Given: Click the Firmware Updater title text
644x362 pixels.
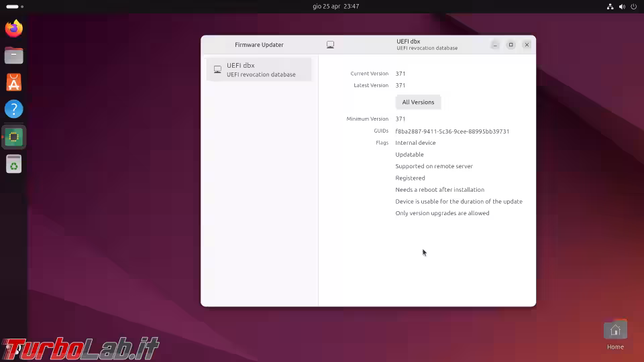Looking at the screenshot, I should [x=259, y=45].
